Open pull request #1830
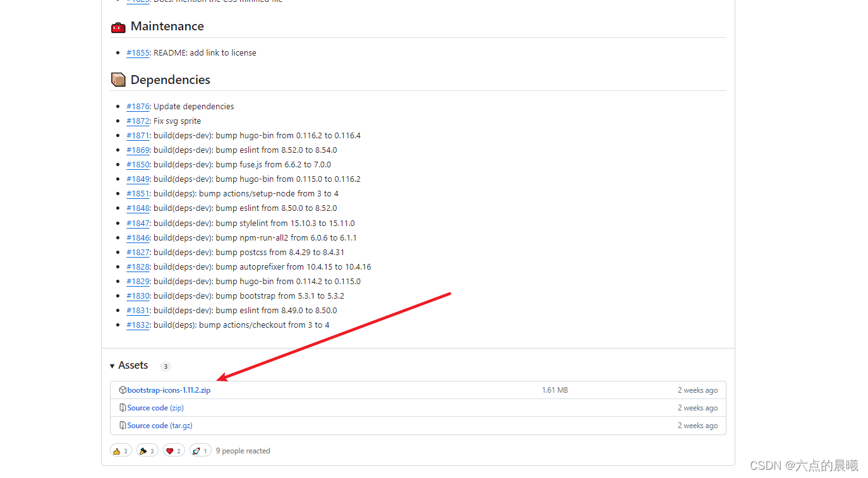 click(x=138, y=296)
